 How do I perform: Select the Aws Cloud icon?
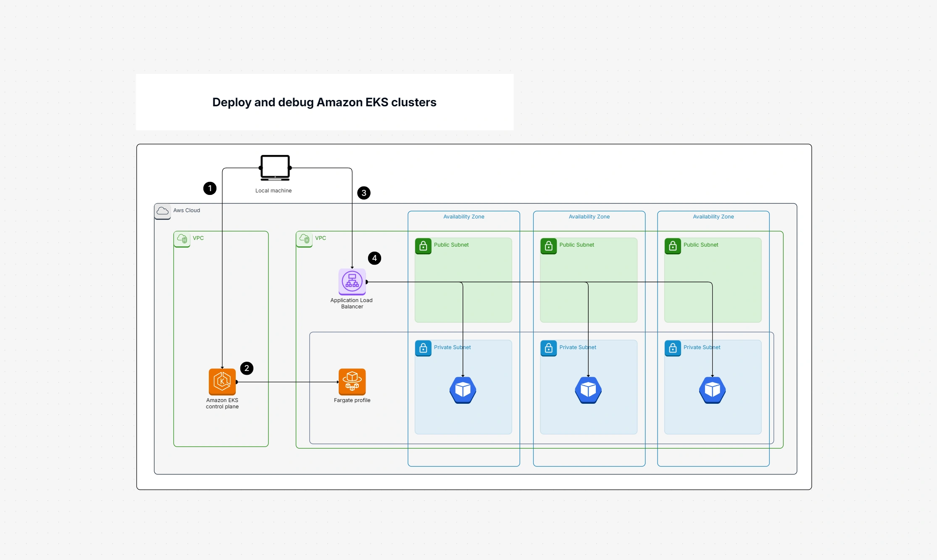pos(163,211)
